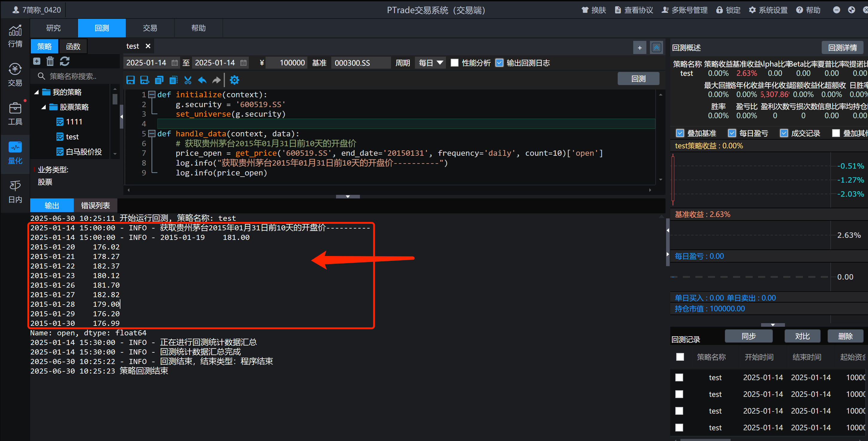Toggle the 每日盈亏 checkbox

(732, 133)
